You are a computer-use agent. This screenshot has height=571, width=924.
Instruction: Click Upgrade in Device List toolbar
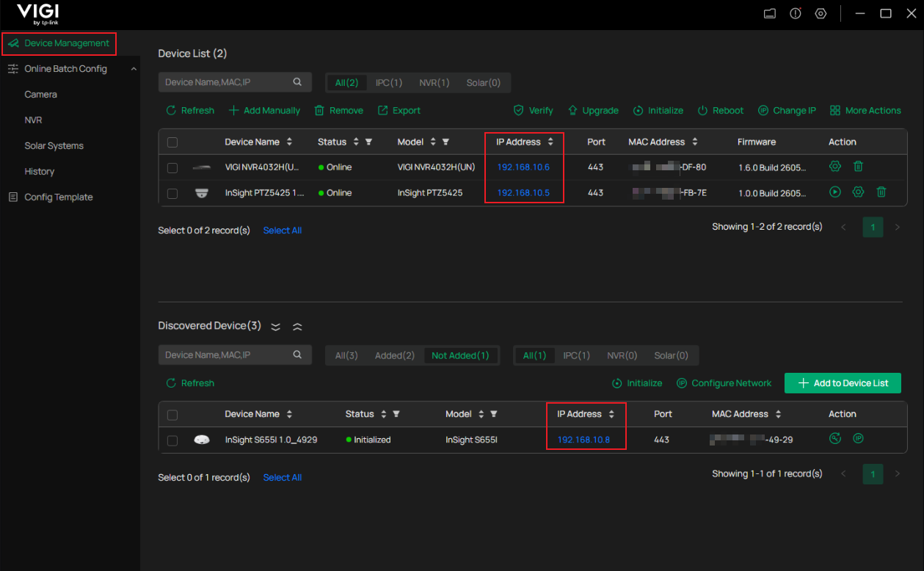593,110
